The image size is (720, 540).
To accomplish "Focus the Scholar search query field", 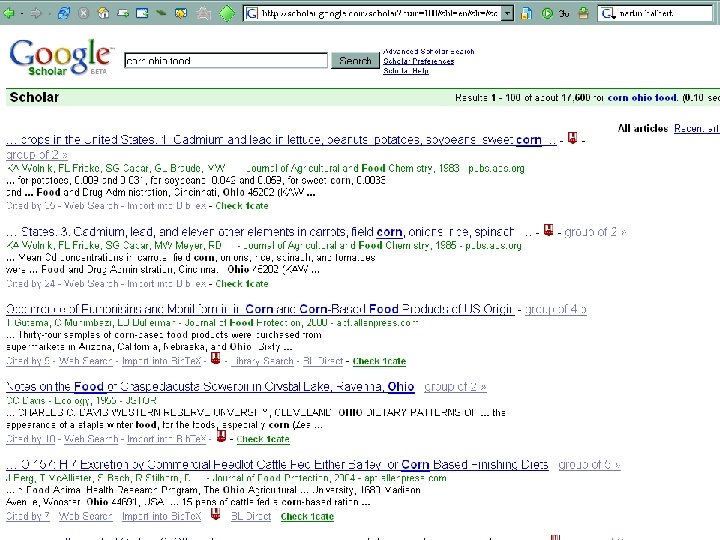I will (226, 61).
